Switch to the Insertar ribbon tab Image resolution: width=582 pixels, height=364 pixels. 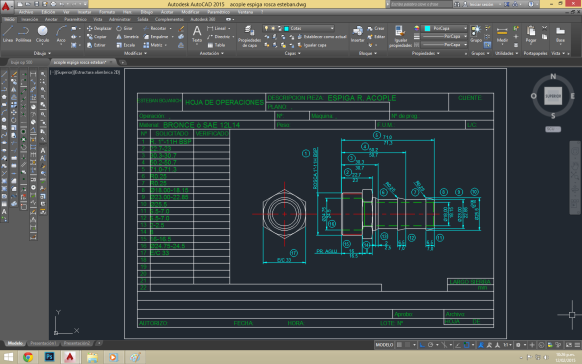[29, 19]
